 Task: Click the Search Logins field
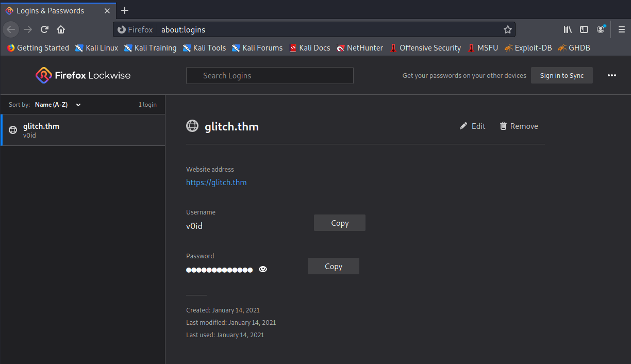pos(270,75)
